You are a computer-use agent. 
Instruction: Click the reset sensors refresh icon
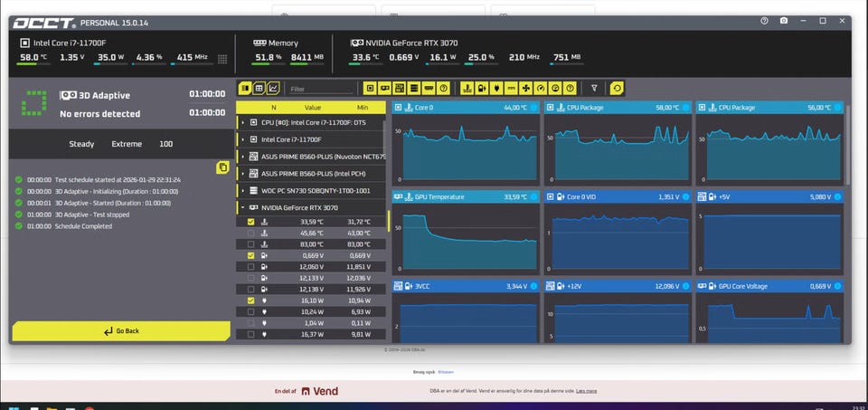coord(616,88)
